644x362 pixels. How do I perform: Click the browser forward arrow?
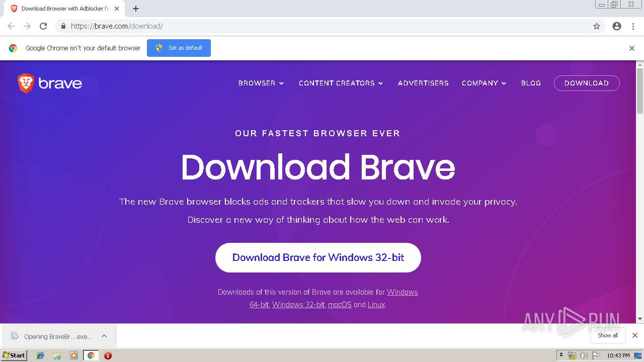(27, 26)
